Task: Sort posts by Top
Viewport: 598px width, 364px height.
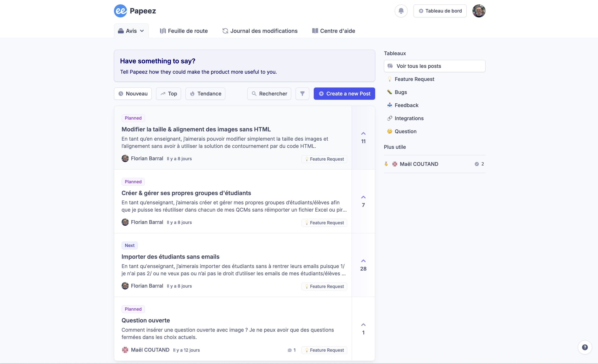Action: click(168, 94)
